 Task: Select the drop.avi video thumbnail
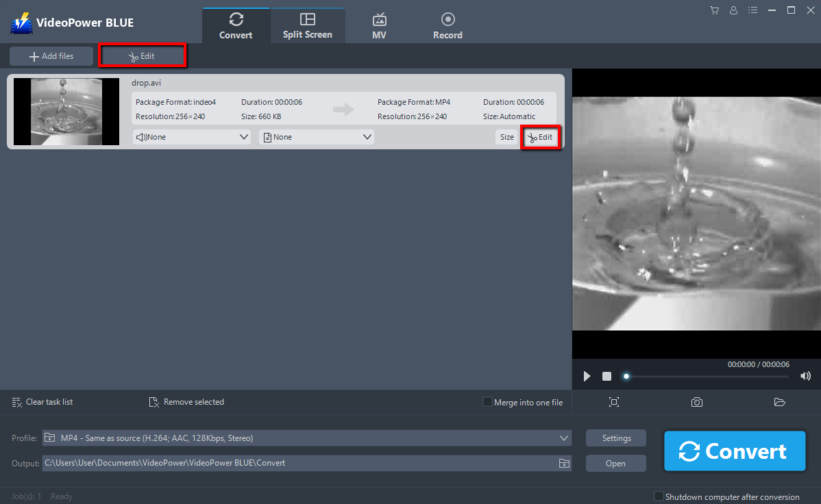coord(66,111)
